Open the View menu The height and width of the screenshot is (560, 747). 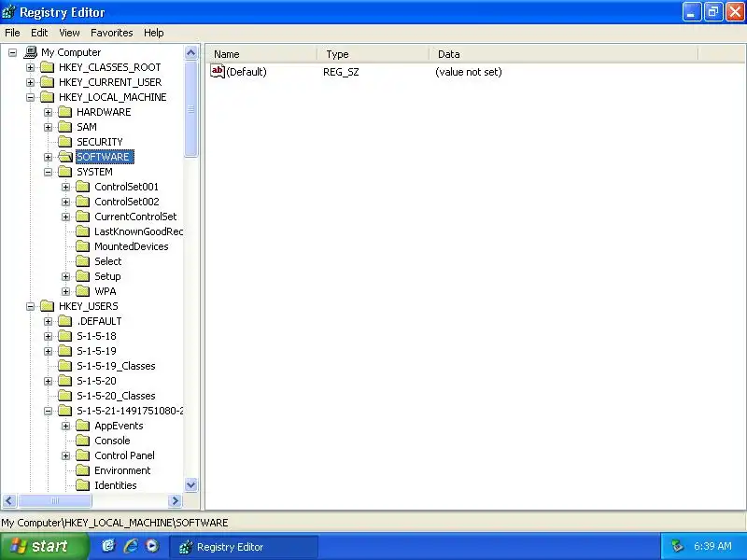[69, 33]
